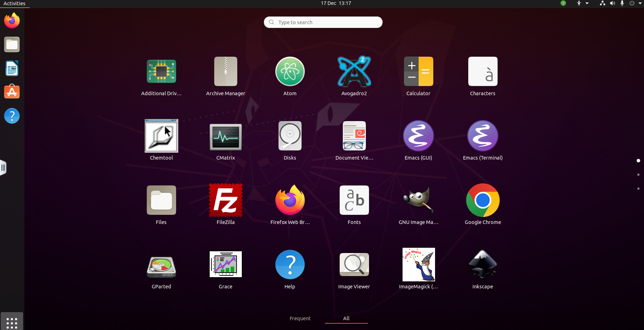Open Avogadro2 molecule editor

point(354,72)
